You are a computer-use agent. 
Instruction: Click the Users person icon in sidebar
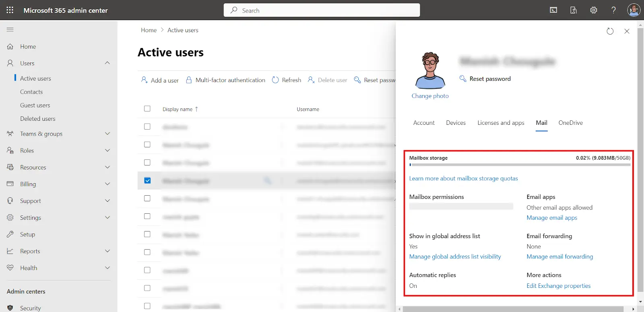click(10, 63)
